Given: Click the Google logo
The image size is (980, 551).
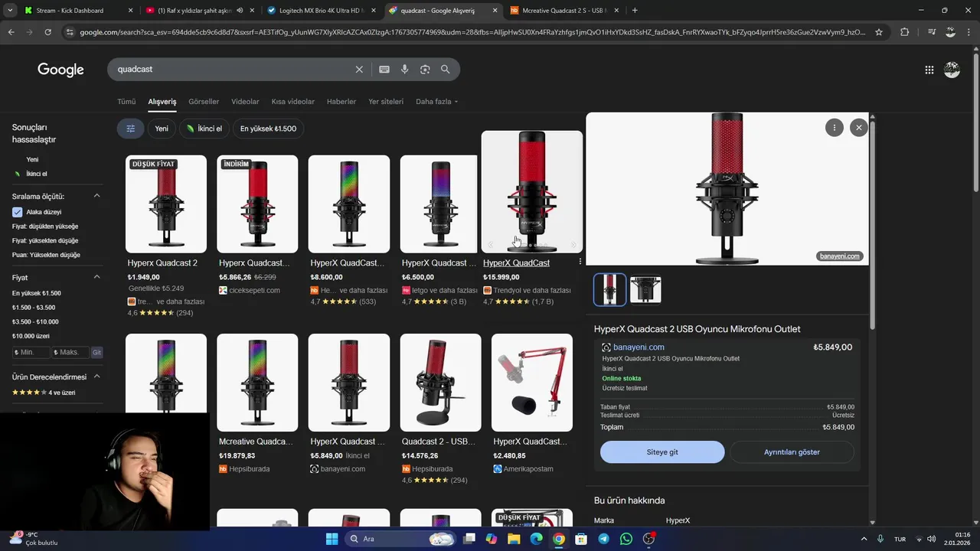Looking at the screenshot, I should pyautogui.click(x=60, y=70).
